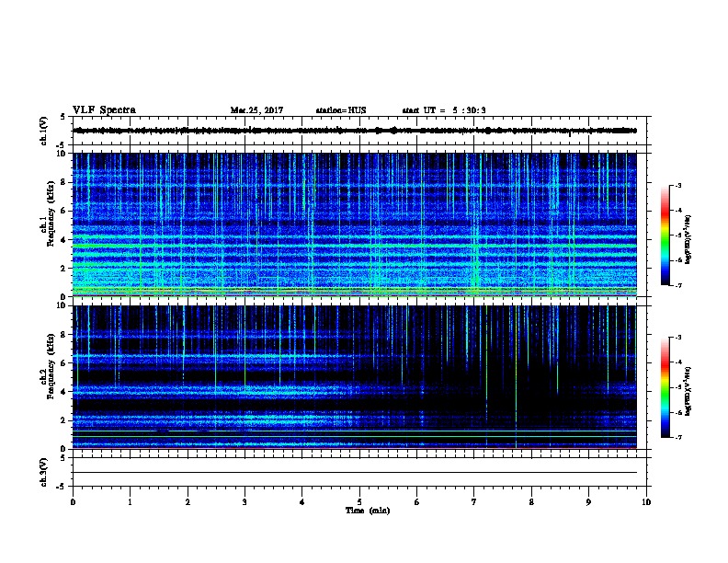Click the flat ch.3 voltage trace line

[355, 473]
